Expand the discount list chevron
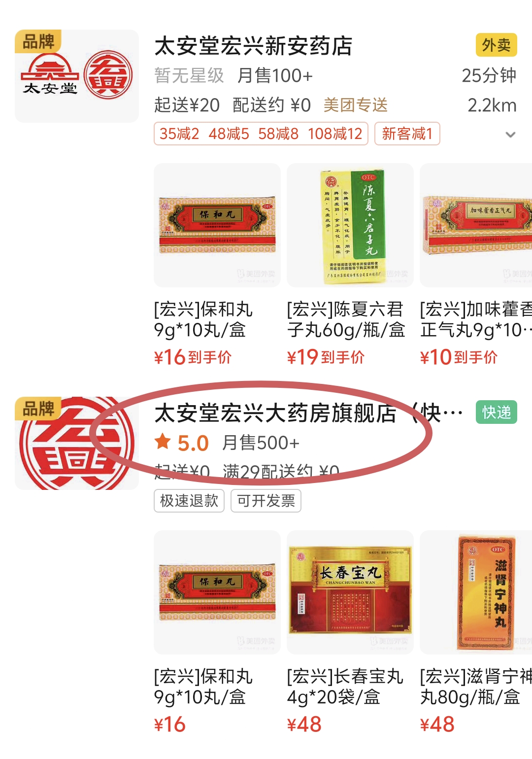 point(510,135)
